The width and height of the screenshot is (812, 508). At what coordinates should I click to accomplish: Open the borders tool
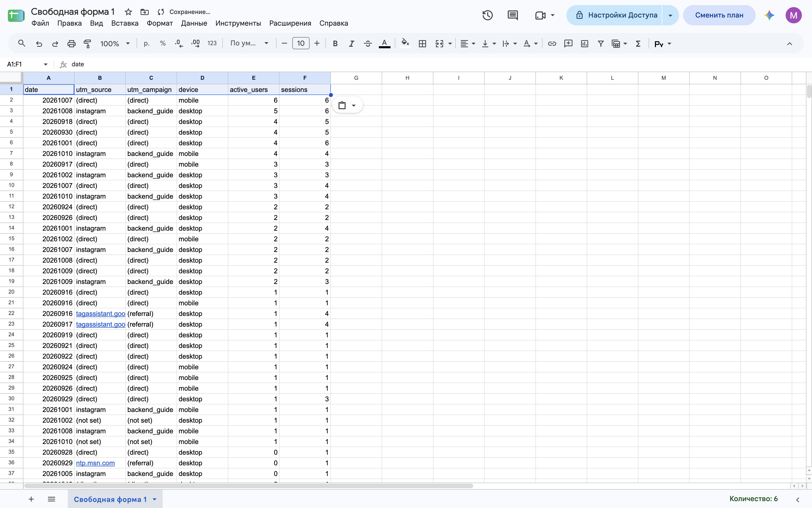point(422,43)
